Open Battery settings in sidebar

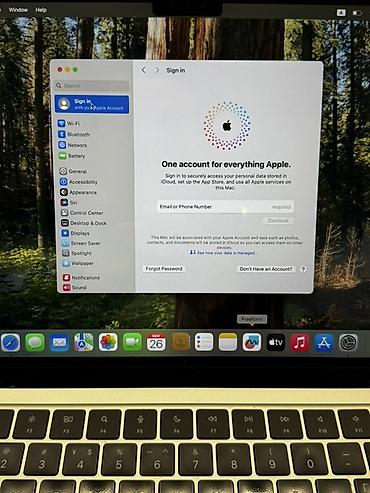click(x=72, y=156)
